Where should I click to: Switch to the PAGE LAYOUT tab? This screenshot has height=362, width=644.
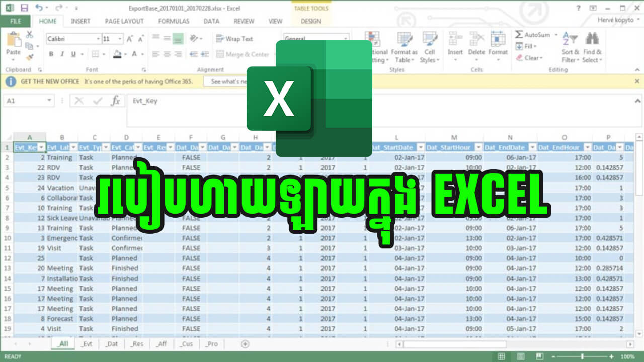pos(124,21)
